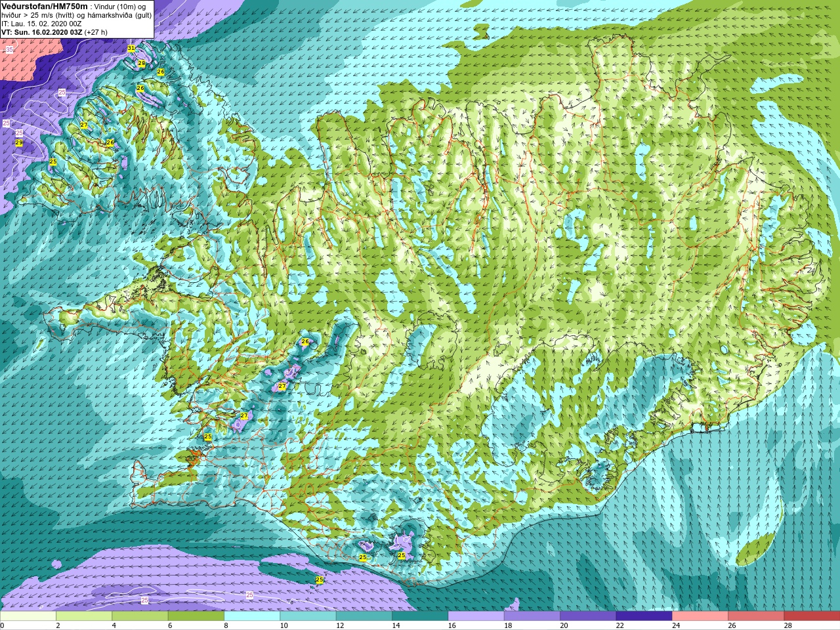Viewport: 840px width, 630px height.
Task: Click the legend scale number 10
Action: [284, 625]
